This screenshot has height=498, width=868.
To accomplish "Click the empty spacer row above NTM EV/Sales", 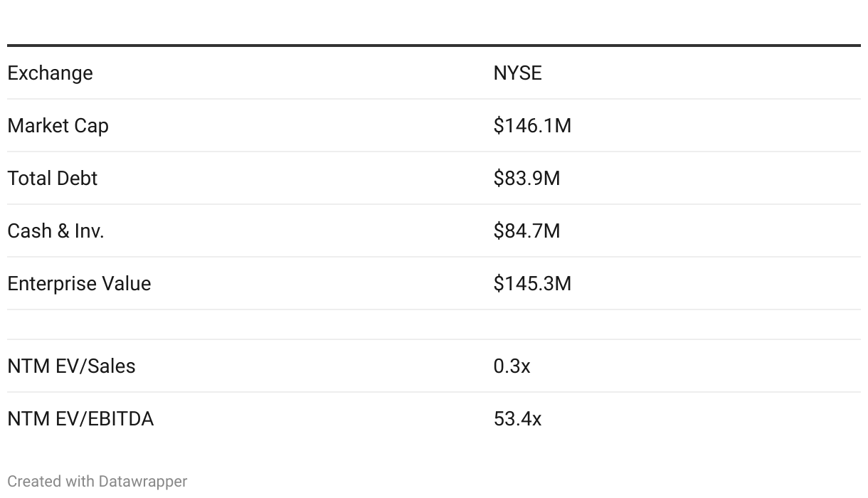I will tap(434, 324).
